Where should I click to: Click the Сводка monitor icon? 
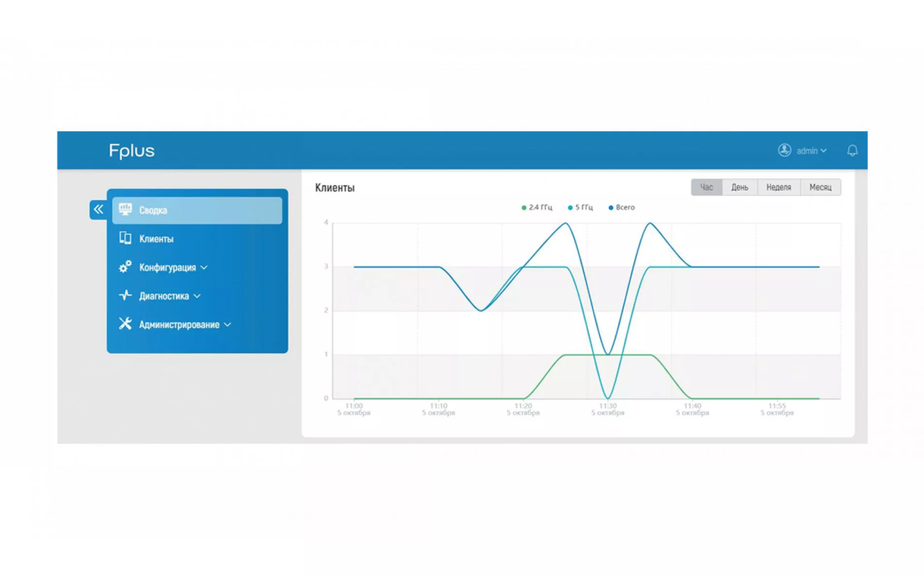tap(125, 209)
